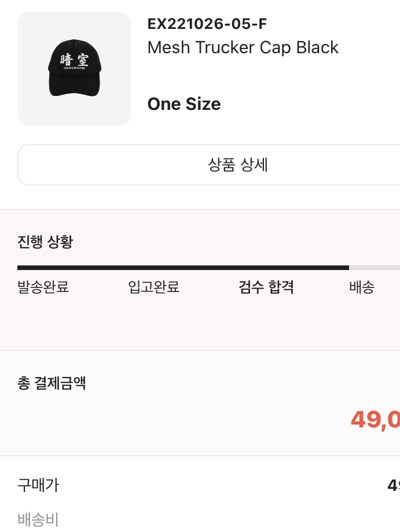Select the 검수 합격 progress step
The width and height of the screenshot is (400, 532).
pos(266,287)
